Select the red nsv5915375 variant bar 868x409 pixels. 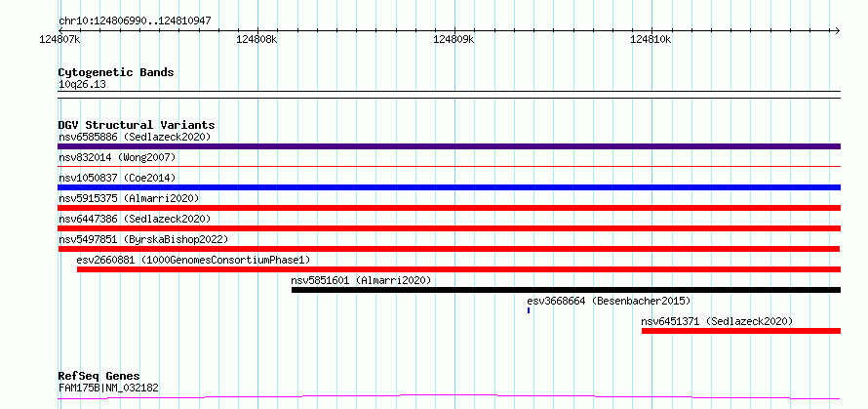pyautogui.click(x=449, y=208)
